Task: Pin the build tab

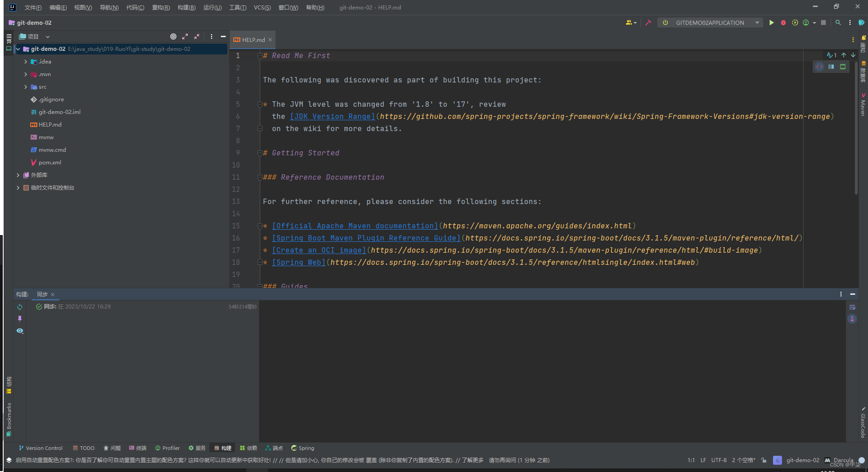Action: (x=20, y=319)
